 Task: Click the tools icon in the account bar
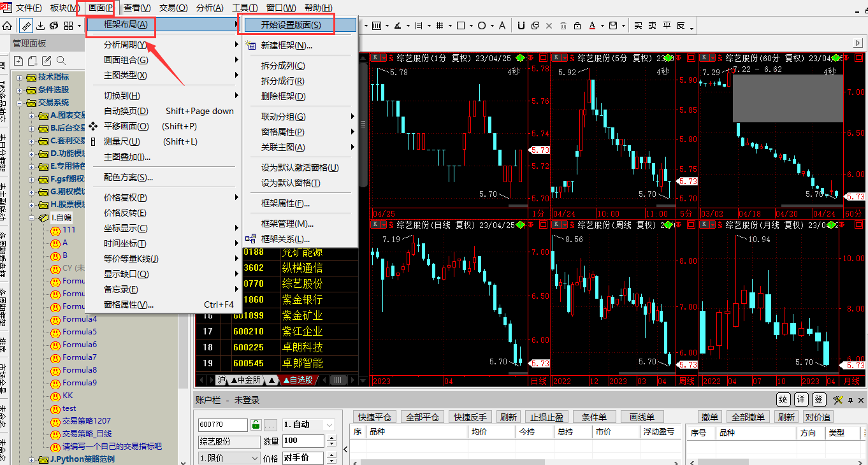point(837,400)
